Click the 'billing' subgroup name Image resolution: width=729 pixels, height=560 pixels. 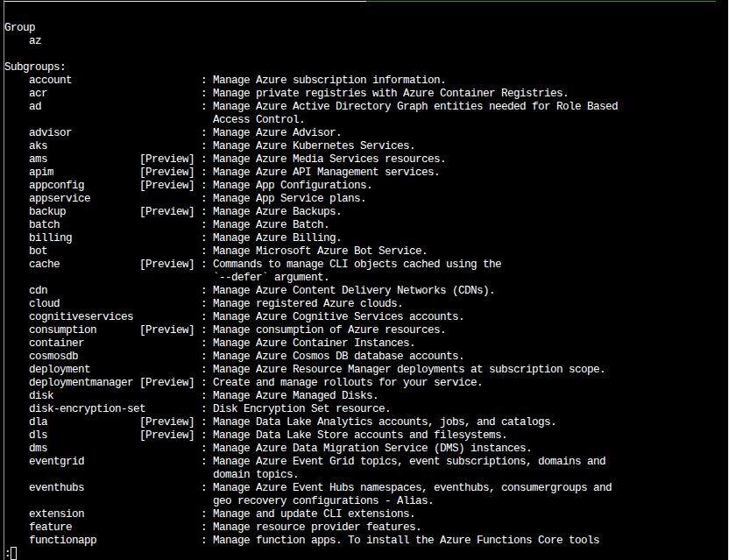(x=50, y=237)
